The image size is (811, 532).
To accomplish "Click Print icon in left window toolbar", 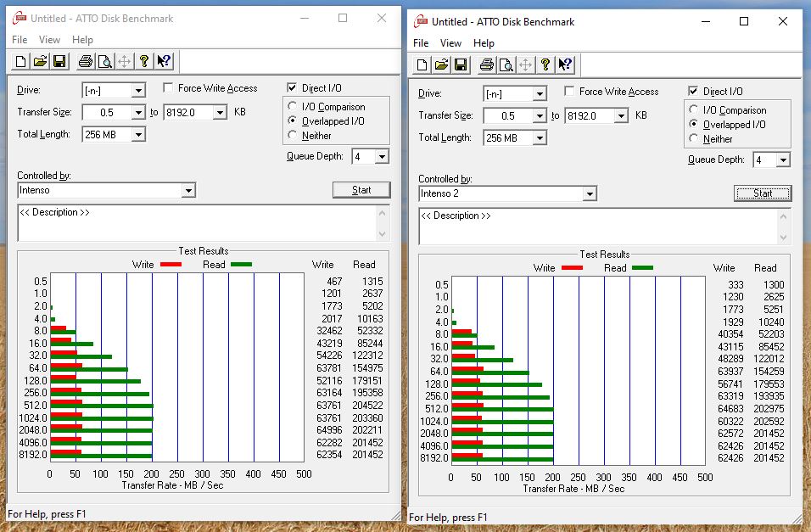I will pyautogui.click(x=86, y=62).
